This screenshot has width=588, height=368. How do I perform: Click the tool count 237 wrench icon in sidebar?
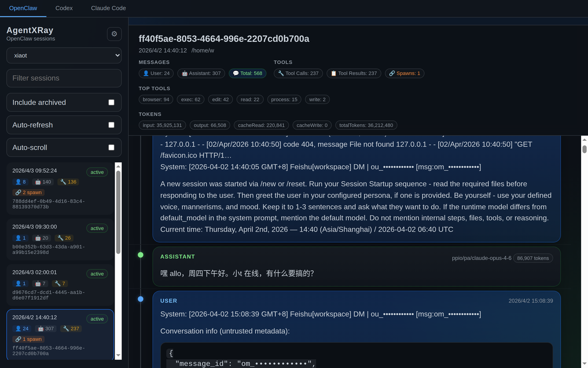(x=71, y=329)
